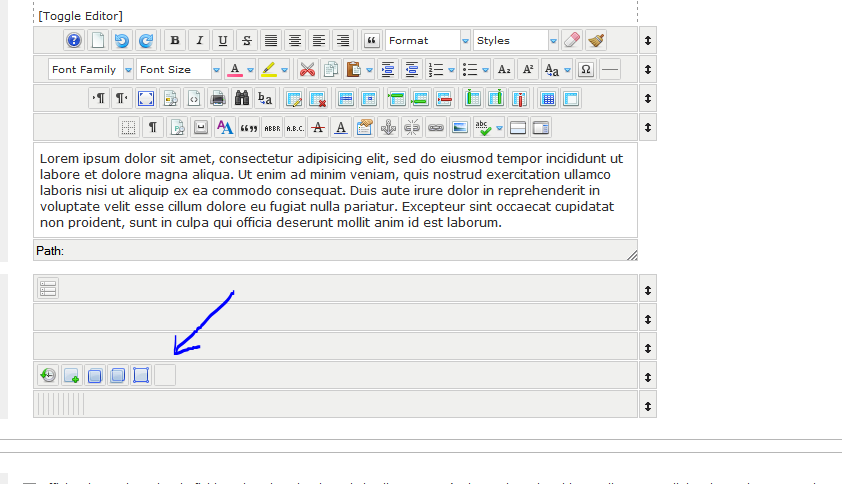Click the resize handle at editor bottom-right corner

coord(631,255)
